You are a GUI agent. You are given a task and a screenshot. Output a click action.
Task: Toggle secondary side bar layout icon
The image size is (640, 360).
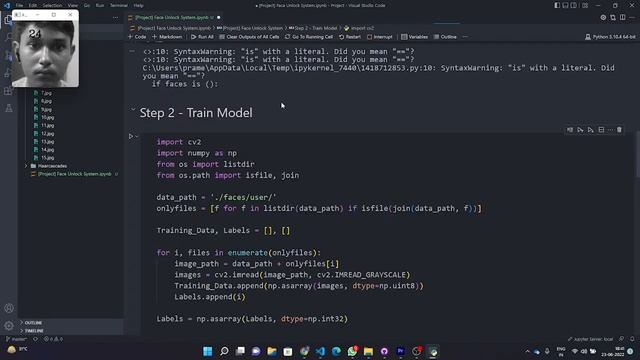pyautogui.click(x=574, y=5)
